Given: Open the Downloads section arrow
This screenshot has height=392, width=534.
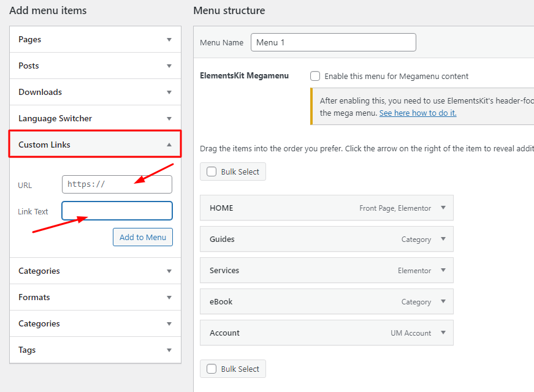Looking at the screenshot, I should (169, 92).
